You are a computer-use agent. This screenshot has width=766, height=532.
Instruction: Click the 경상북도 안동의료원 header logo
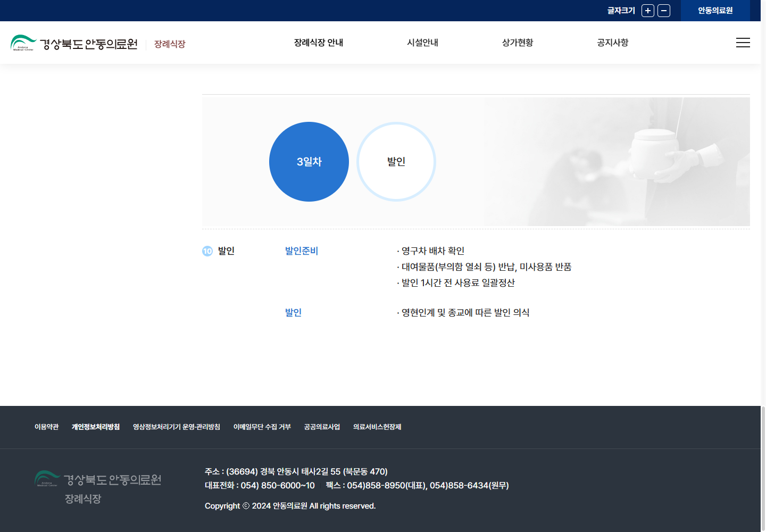pyautogui.click(x=74, y=43)
